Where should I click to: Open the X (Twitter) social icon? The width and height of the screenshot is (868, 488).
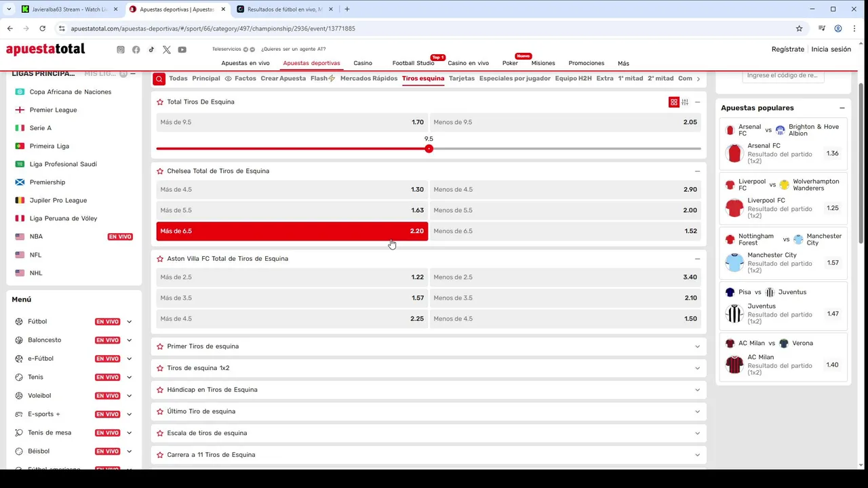point(167,49)
